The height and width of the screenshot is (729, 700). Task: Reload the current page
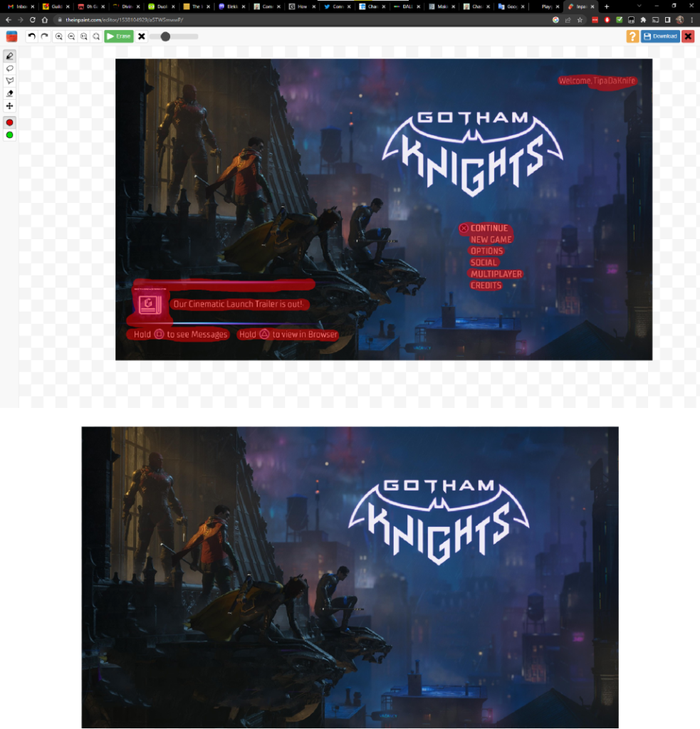33,20
